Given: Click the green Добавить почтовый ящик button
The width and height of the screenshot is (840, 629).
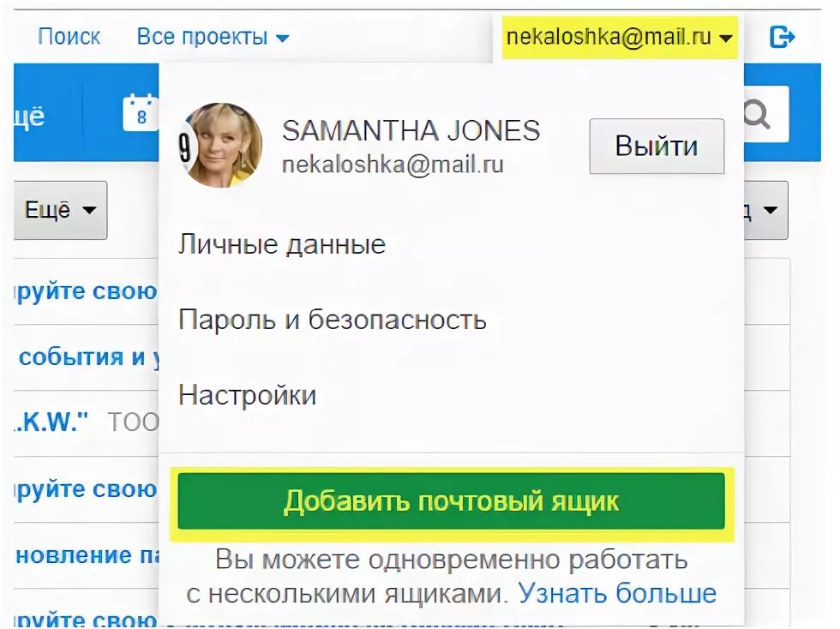Looking at the screenshot, I should click(452, 501).
